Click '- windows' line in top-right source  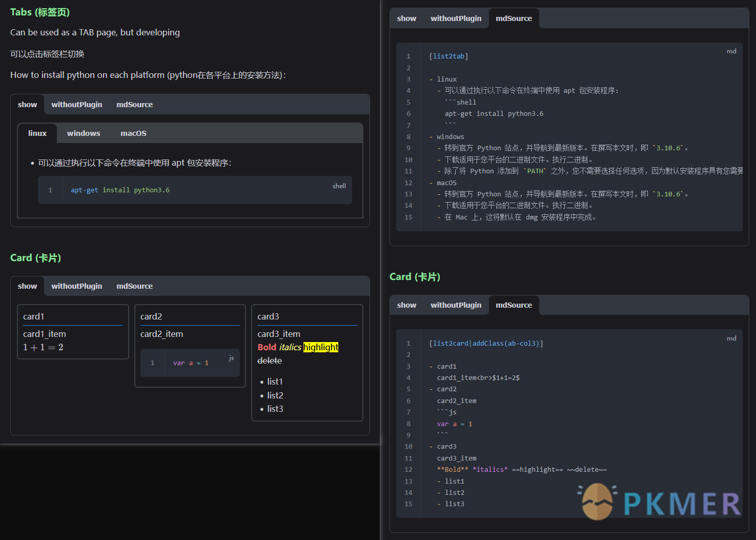[x=446, y=137]
